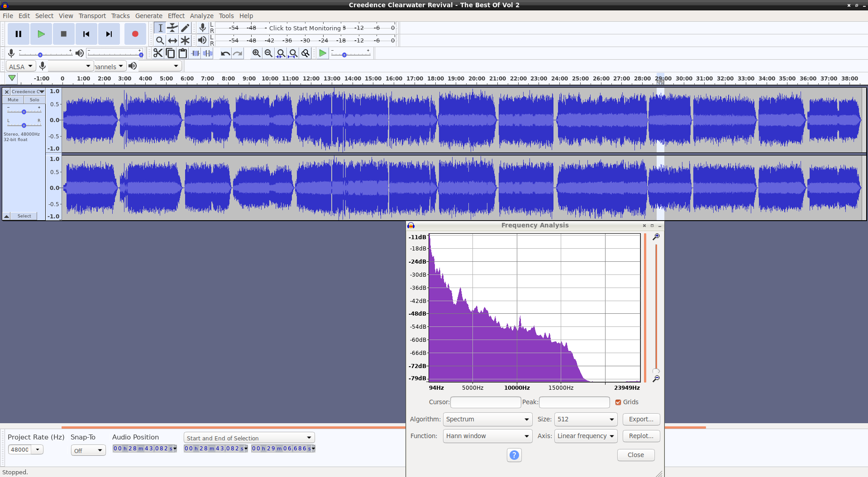This screenshot has height=477, width=868.
Task: Open the recording channels dropdown
Action: point(110,66)
